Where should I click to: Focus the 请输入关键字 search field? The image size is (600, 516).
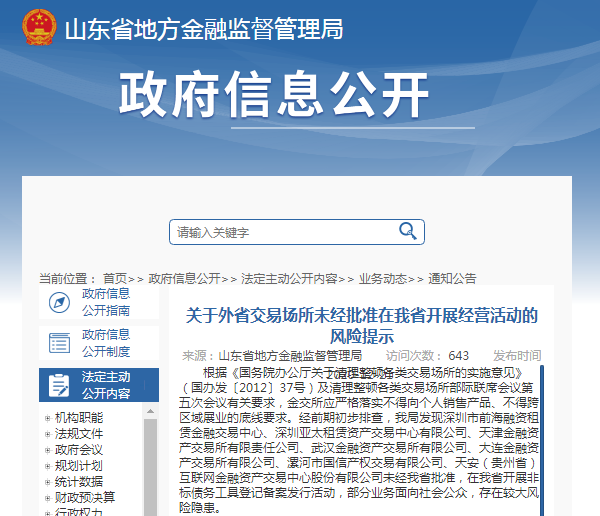click(297, 232)
